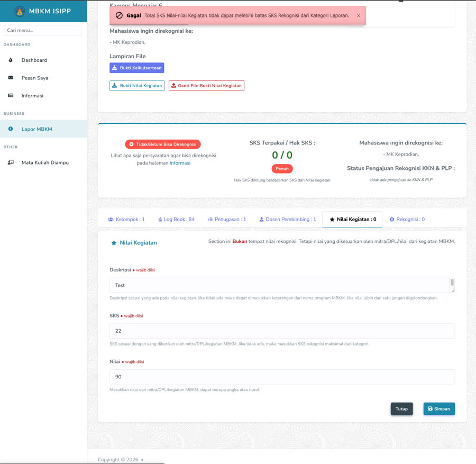This screenshot has width=476, height=464.
Task: Click the Deskripsi textarea scrollbar
Action: [x=452, y=284]
